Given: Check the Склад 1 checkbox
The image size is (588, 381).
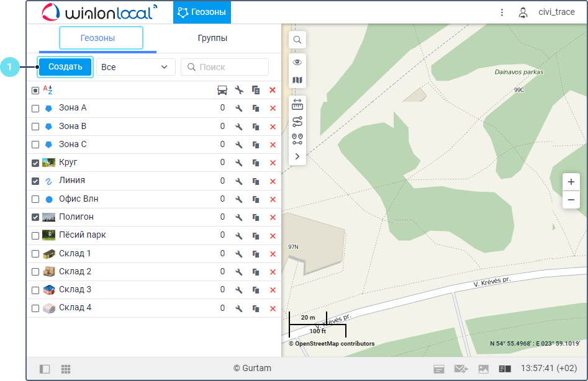Looking at the screenshot, I should (x=35, y=254).
